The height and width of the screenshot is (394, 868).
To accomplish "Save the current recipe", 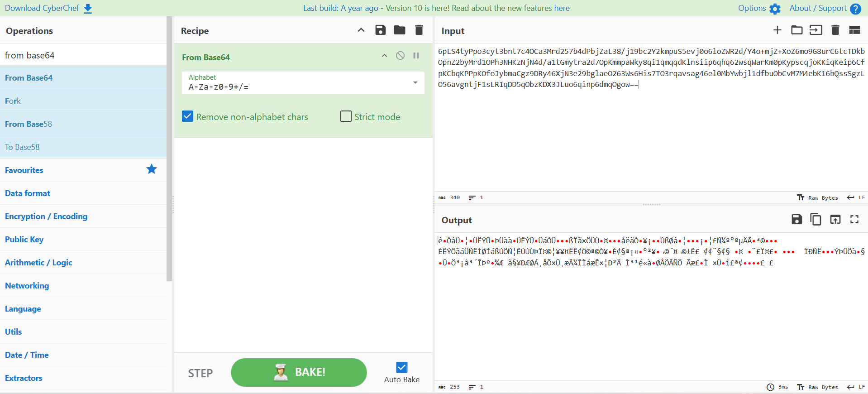I will (380, 30).
